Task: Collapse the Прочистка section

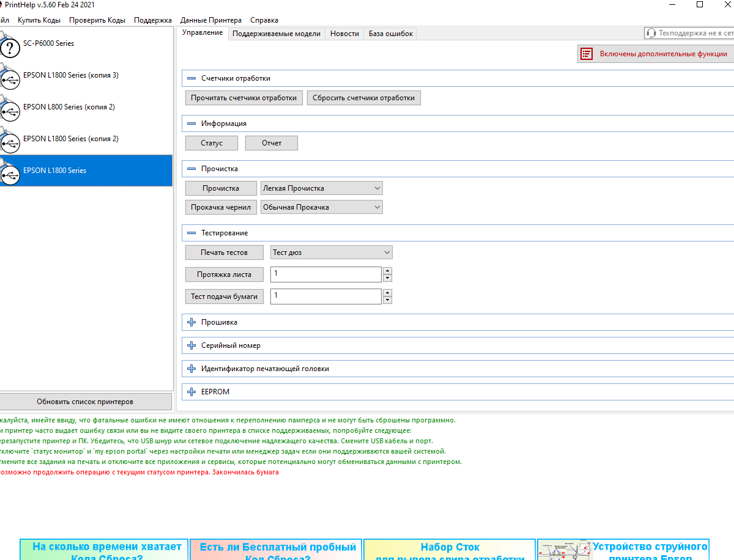Action: [x=191, y=169]
